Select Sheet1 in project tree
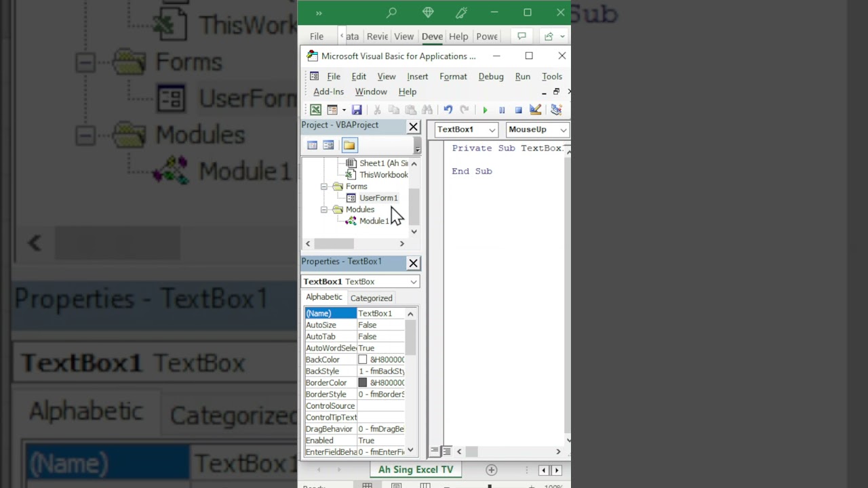 coord(384,163)
